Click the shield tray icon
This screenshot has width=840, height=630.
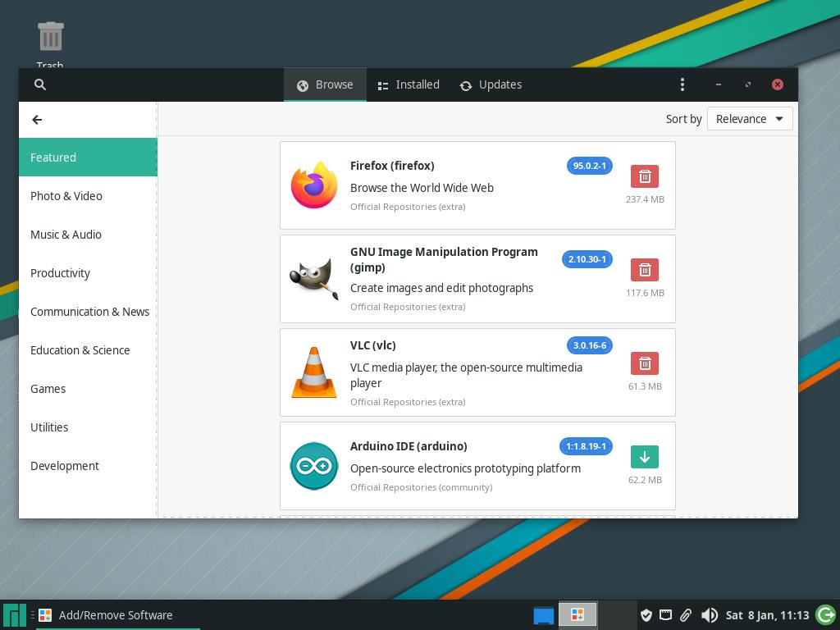pos(646,615)
